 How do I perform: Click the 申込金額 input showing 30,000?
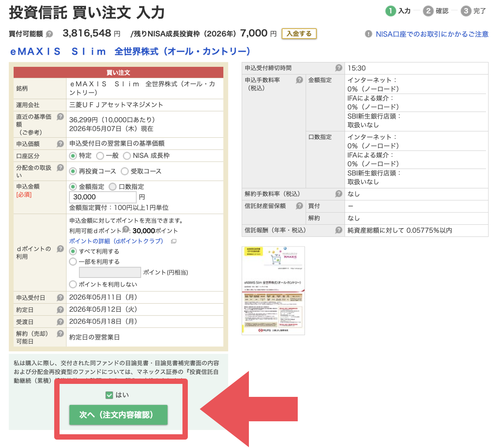click(102, 197)
